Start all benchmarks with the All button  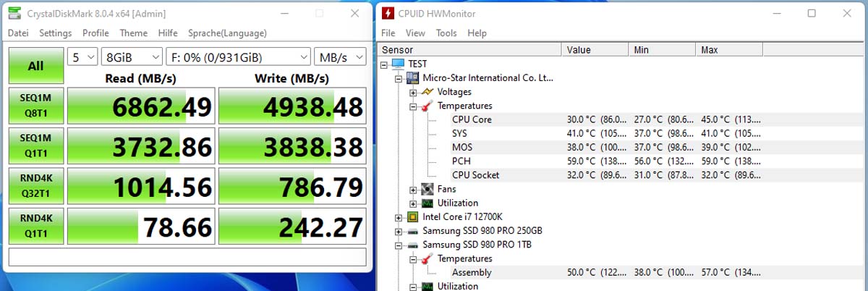(x=35, y=66)
